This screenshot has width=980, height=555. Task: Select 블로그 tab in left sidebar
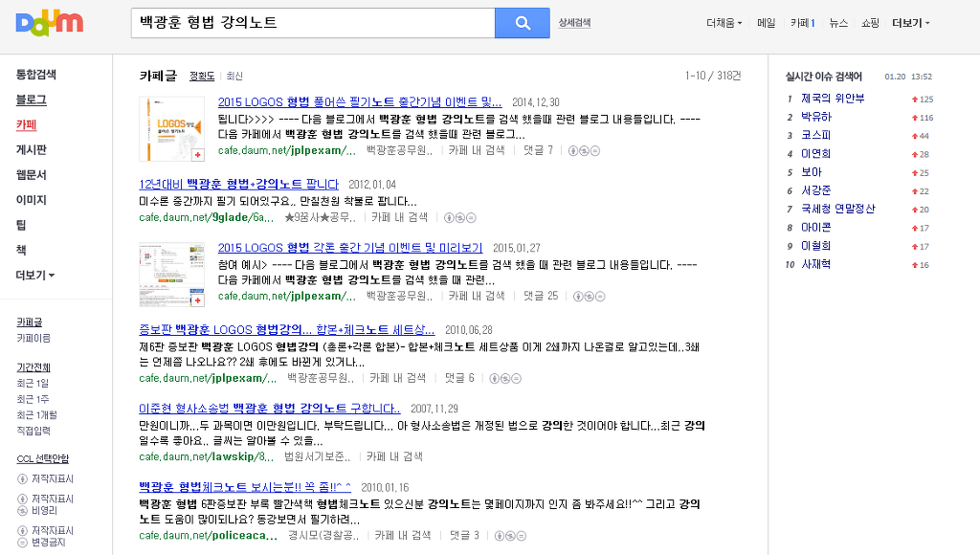pos(32,100)
